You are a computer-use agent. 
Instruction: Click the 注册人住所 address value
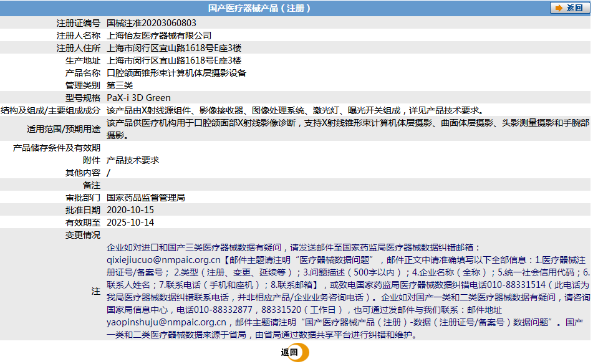click(x=174, y=48)
